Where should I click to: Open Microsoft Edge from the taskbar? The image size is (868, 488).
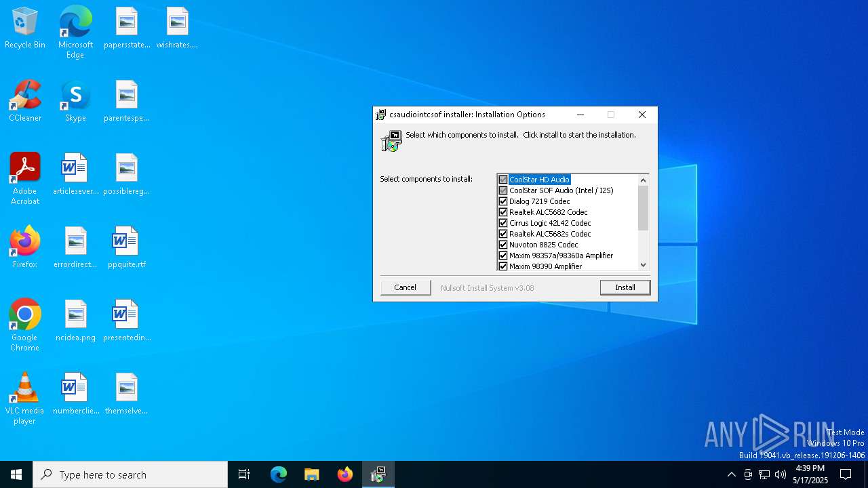point(279,474)
